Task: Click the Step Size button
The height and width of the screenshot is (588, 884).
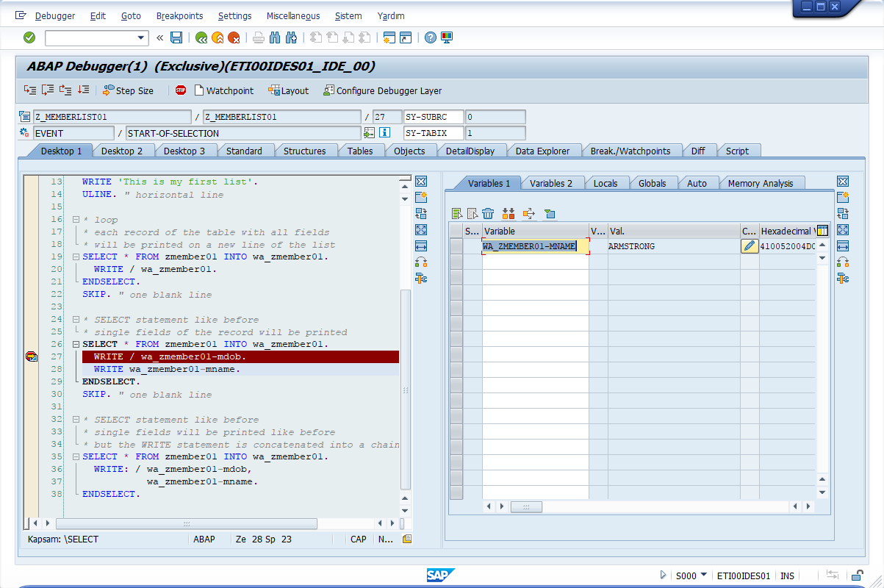Action: [x=128, y=90]
